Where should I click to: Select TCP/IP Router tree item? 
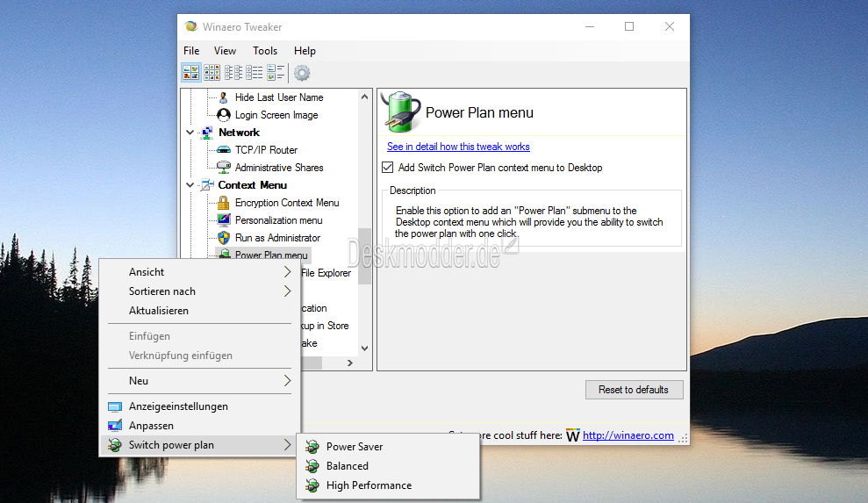pos(266,149)
